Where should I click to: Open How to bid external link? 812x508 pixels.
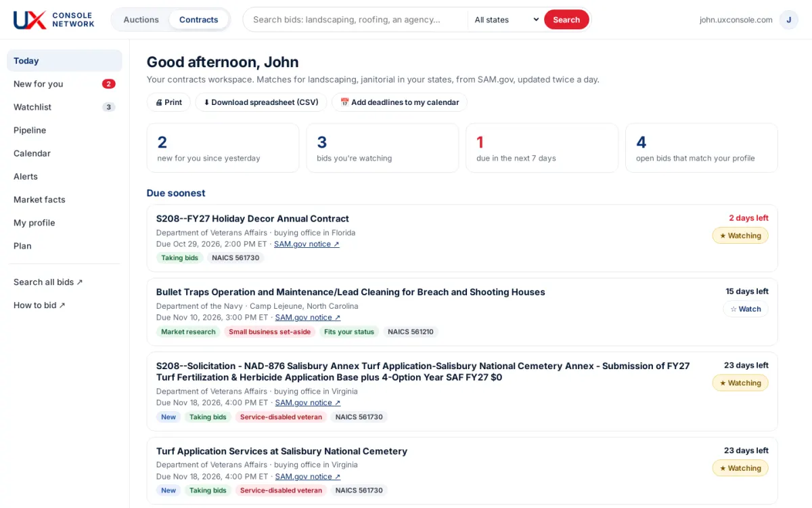(39, 305)
